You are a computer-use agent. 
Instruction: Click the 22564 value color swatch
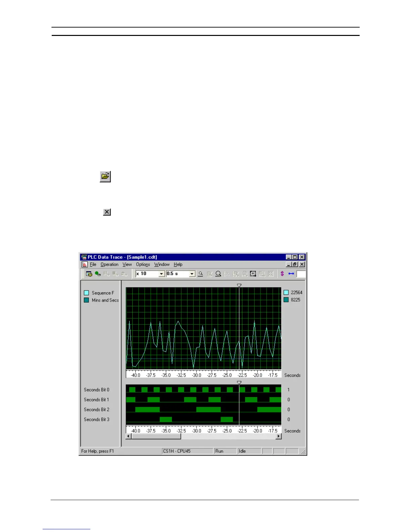(x=286, y=293)
